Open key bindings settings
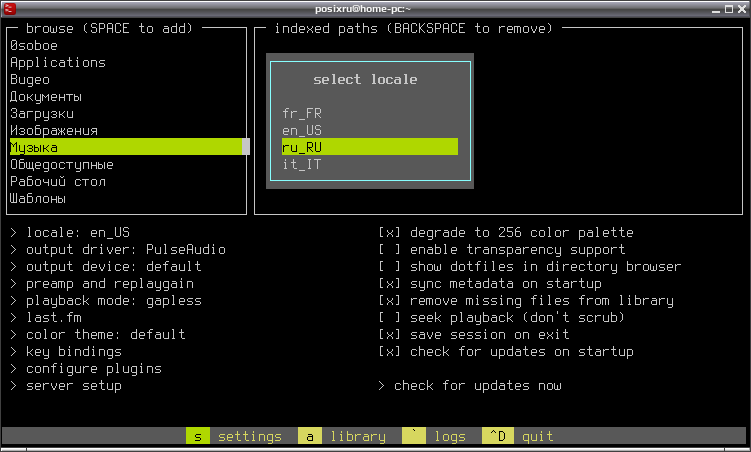Screen dimensions: 751x452 [66, 351]
